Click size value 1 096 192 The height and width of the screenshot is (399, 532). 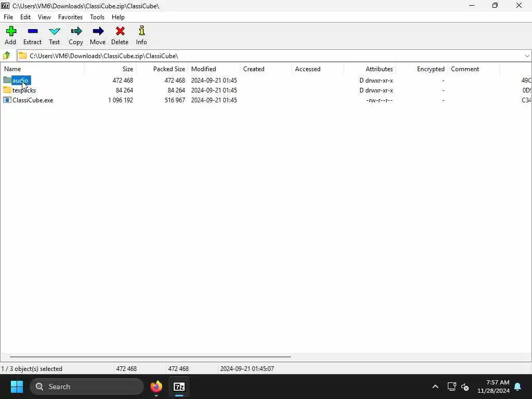coord(121,100)
